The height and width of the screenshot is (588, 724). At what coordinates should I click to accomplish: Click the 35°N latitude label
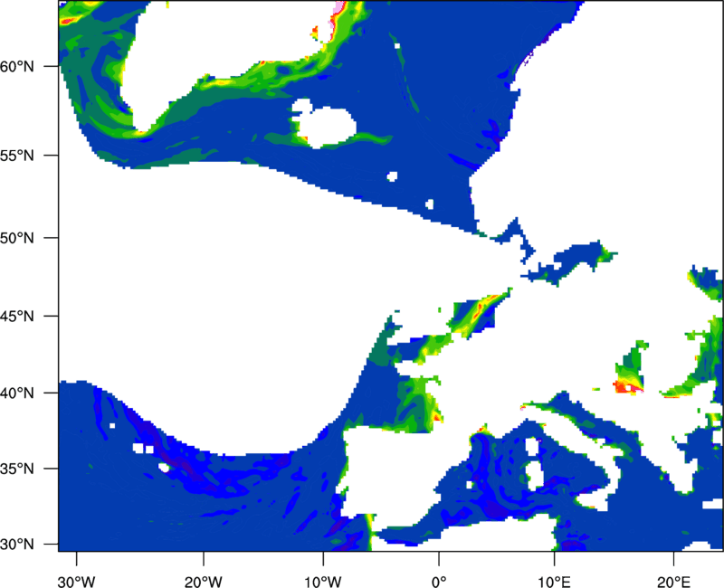click(17, 469)
